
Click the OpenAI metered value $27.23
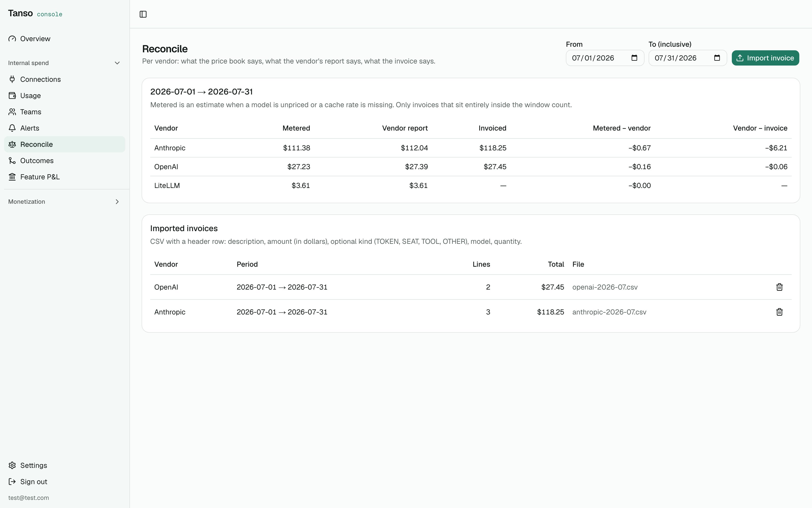pos(298,167)
